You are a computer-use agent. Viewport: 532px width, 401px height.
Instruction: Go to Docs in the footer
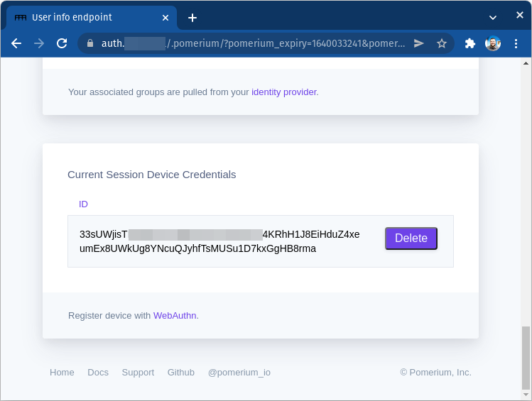(98, 372)
